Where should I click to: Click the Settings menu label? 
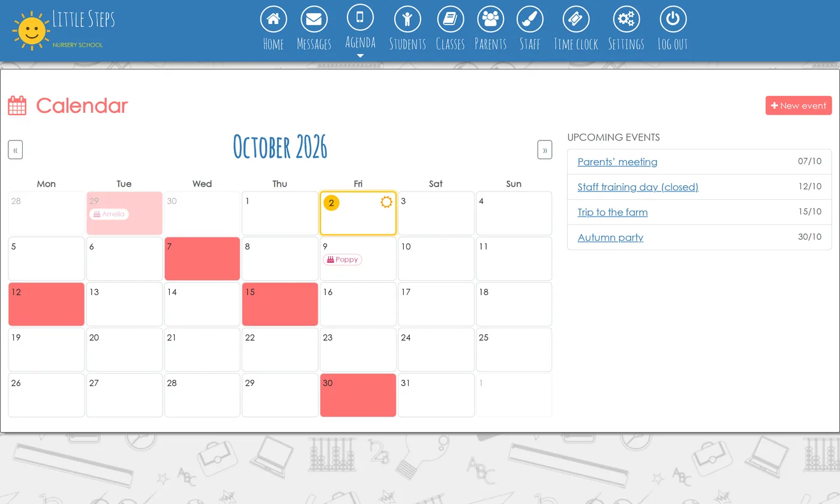pos(626,44)
